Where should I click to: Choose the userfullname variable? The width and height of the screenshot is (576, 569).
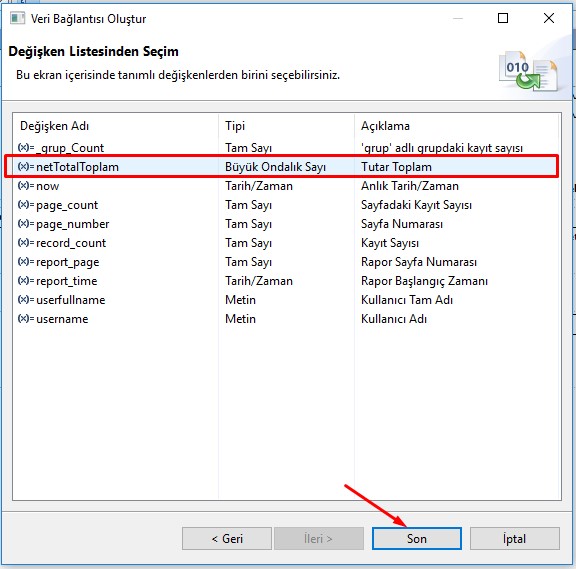(287, 300)
